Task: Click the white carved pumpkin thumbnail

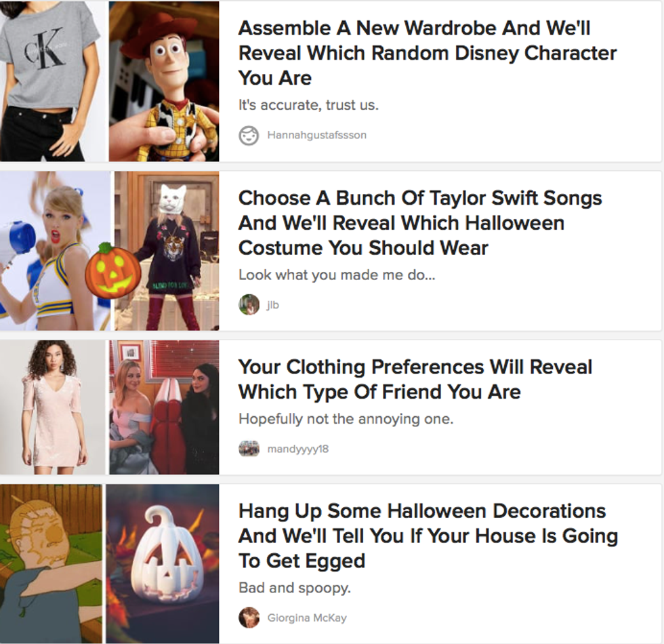Action: (x=163, y=564)
